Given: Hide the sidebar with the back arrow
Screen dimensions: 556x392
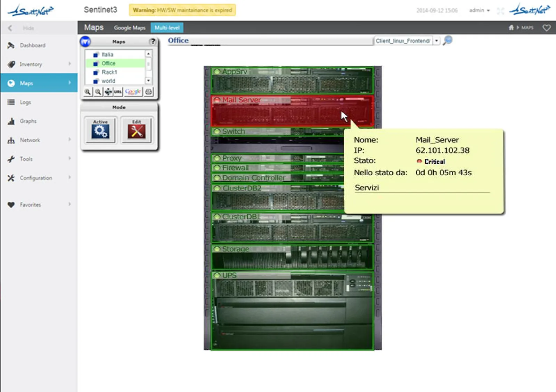Looking at the screenshot, I should 10,28.
